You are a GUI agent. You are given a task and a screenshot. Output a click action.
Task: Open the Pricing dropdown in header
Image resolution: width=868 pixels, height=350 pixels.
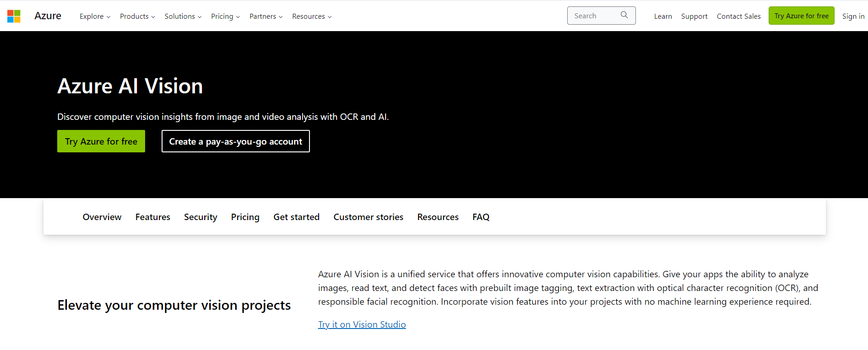coord(225,16)
